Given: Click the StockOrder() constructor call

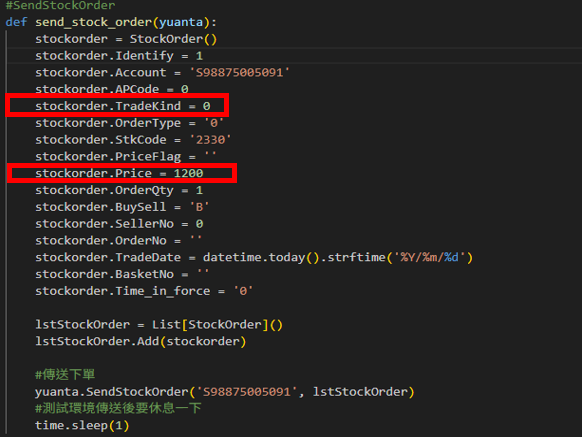Looking at the screenshot, I should tap(173, 39).
